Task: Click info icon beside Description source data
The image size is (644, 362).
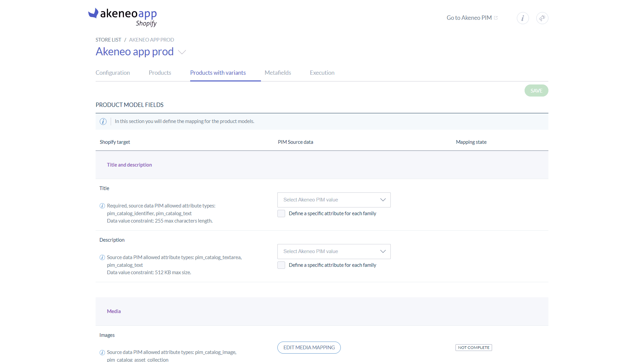Action: [x=102, y=257]
